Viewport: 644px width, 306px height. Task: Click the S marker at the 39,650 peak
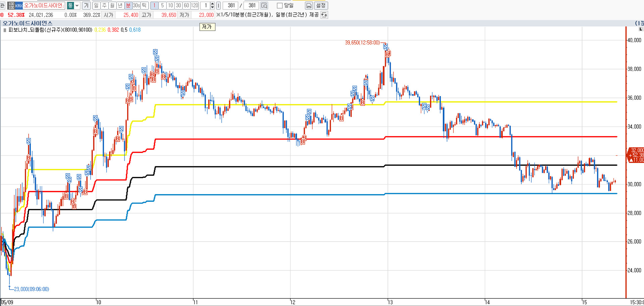[x=385, y=47]
